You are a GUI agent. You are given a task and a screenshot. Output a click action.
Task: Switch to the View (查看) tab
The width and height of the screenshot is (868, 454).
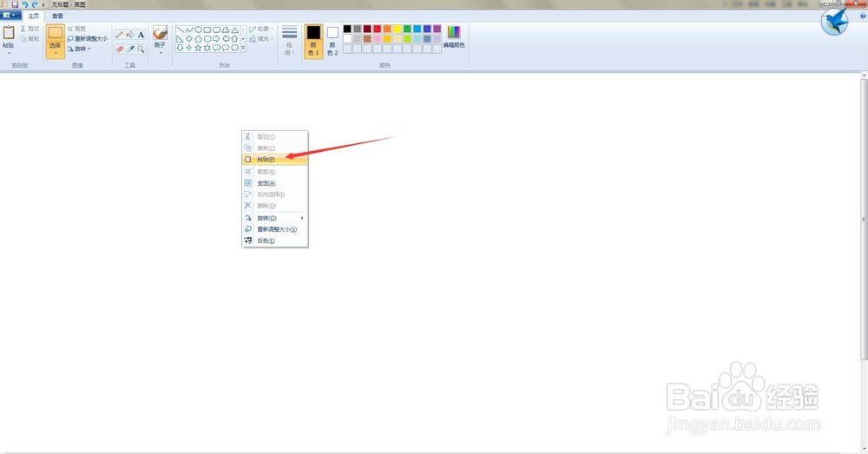(x=57, y=16)
